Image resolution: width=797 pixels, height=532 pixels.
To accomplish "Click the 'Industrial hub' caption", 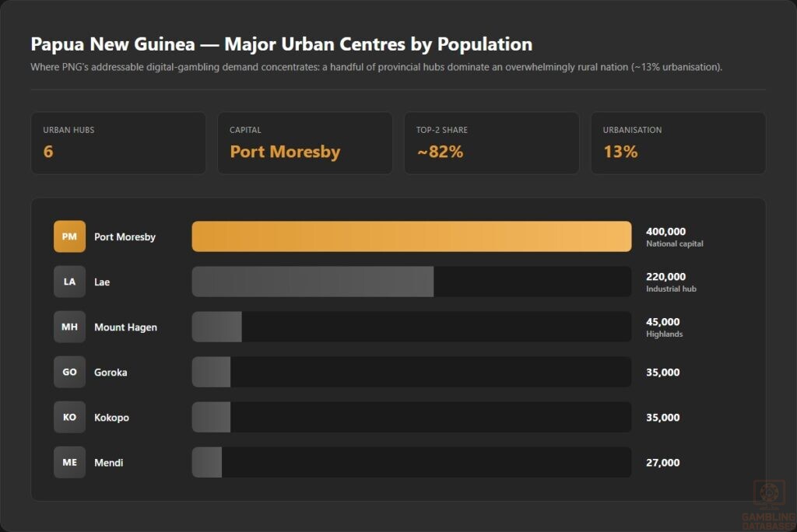I will (x=671, y=289).
